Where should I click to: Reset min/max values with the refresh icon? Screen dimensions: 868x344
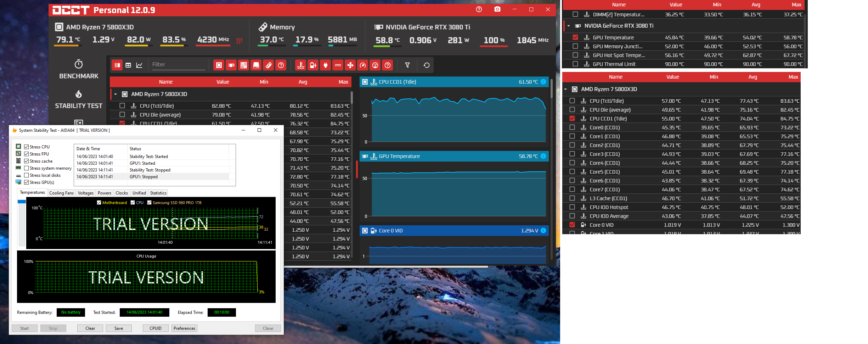point(427,65)
